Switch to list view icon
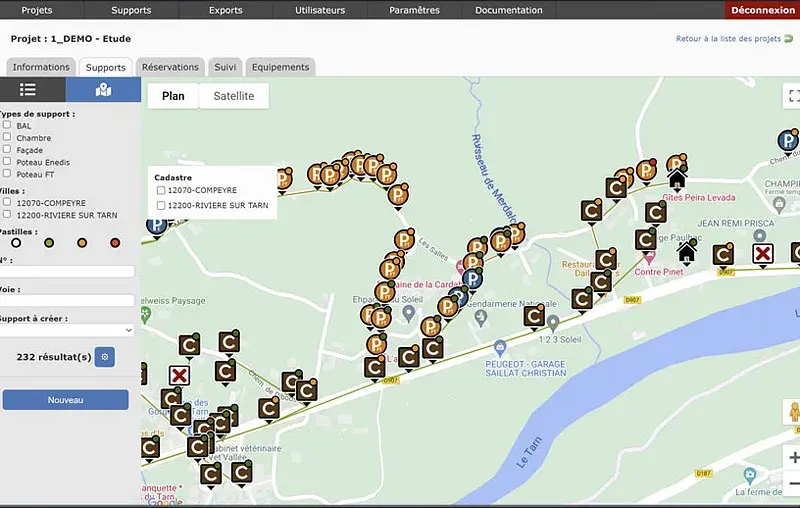This screenshot has height=508, width=800. coord(28,90)
